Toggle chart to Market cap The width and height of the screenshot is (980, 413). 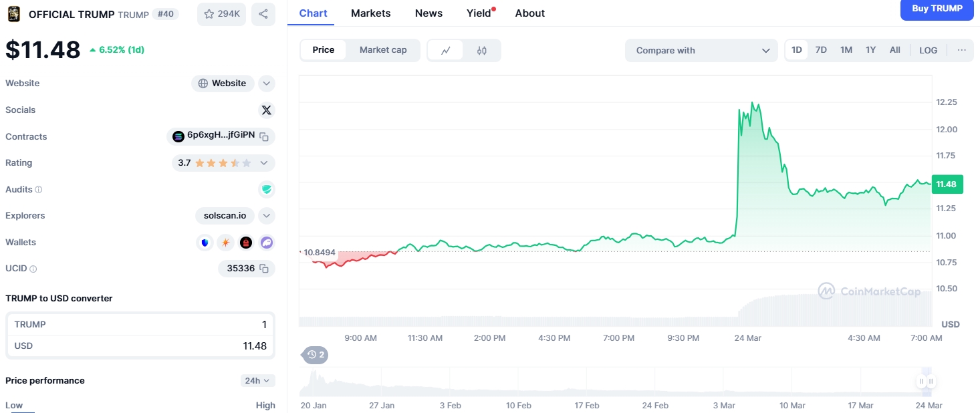tap(383, 50)
